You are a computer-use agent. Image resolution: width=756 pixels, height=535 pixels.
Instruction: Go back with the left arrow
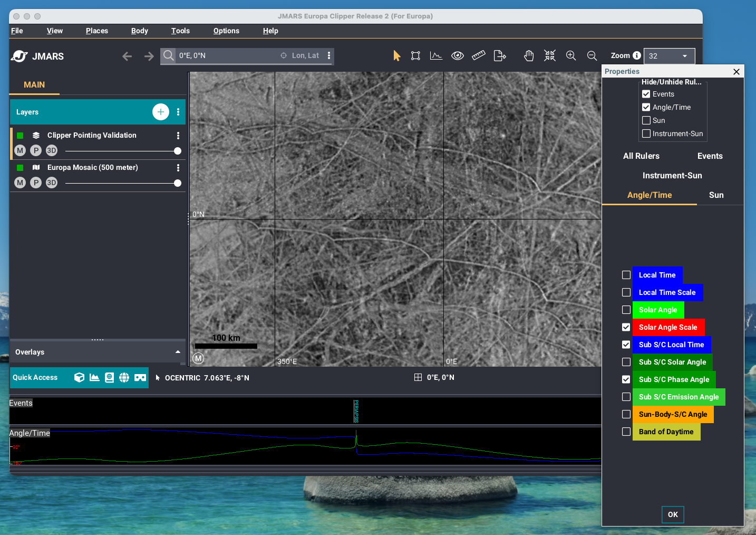[127, 56]
